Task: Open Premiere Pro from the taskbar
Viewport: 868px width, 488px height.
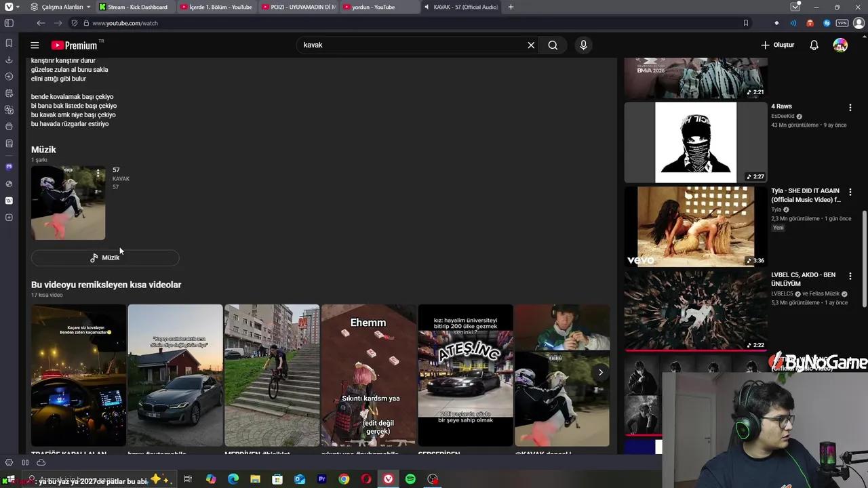Action: 321,479
